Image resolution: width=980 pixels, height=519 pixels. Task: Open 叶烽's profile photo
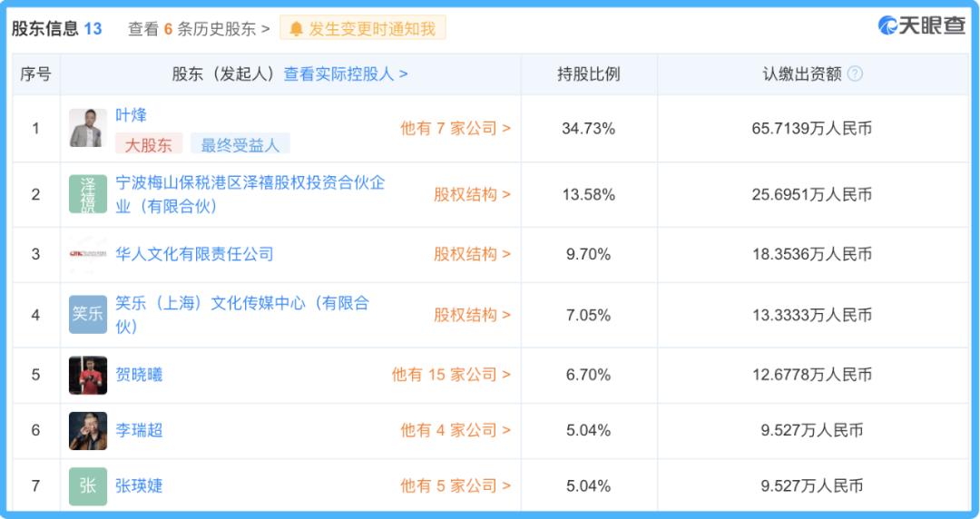(x=88, y=128)
